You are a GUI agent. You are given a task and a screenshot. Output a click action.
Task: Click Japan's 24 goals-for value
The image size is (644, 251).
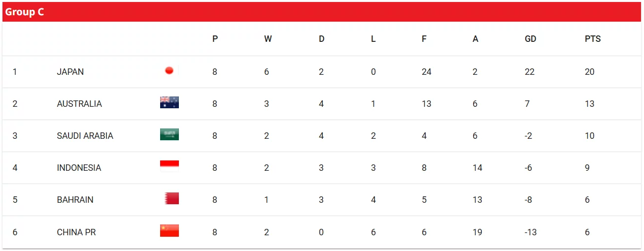426,72
